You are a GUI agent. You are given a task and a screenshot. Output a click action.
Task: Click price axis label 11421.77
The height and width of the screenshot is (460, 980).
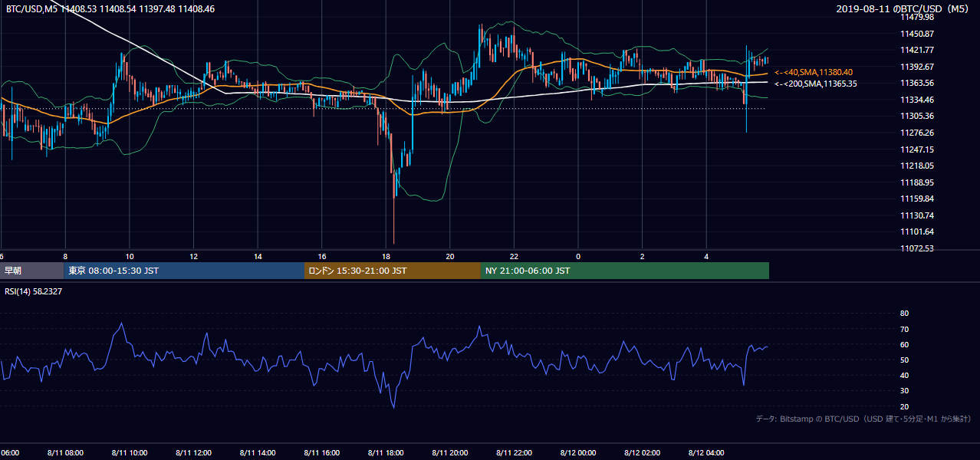tap(917, 50)
